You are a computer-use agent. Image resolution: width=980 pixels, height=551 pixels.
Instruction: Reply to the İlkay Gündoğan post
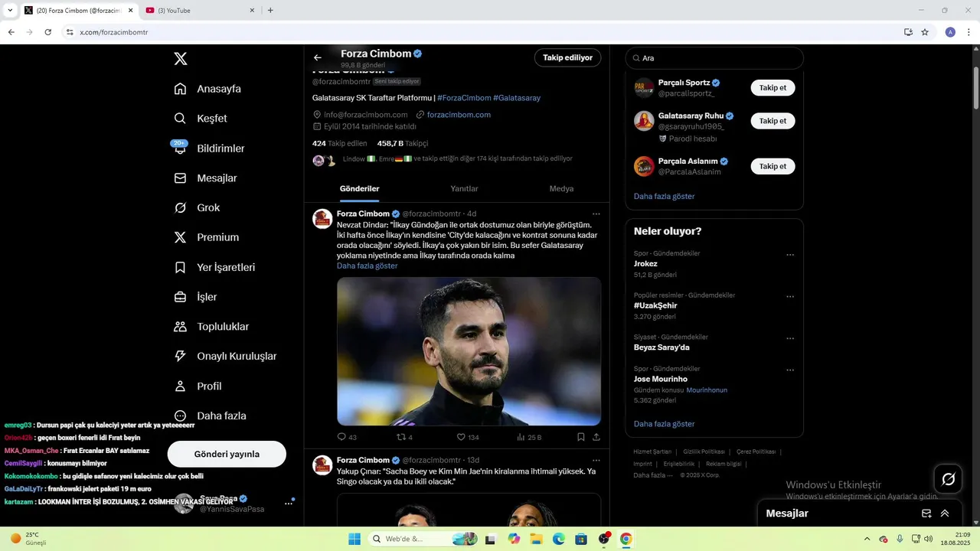pos(347,437)
